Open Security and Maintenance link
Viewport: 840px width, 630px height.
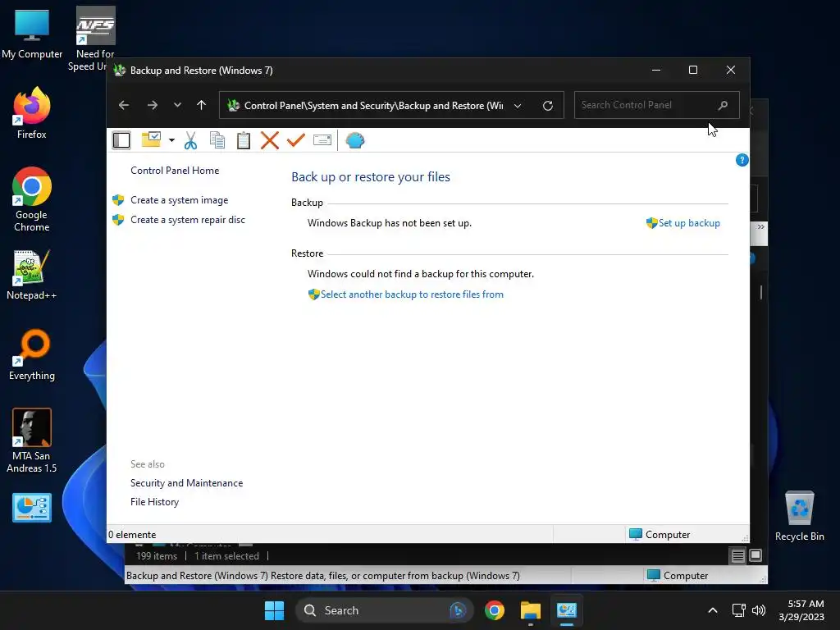click(x=186, y=482)
